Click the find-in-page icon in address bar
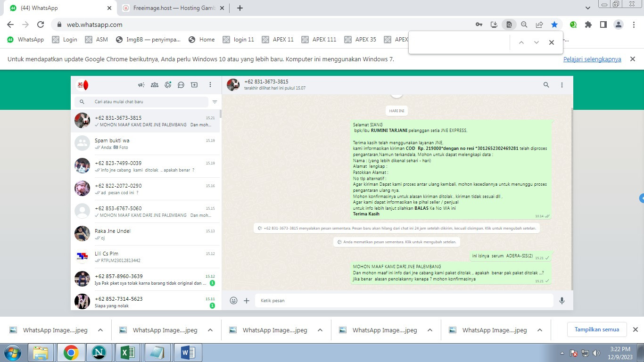 coord(509,25)
